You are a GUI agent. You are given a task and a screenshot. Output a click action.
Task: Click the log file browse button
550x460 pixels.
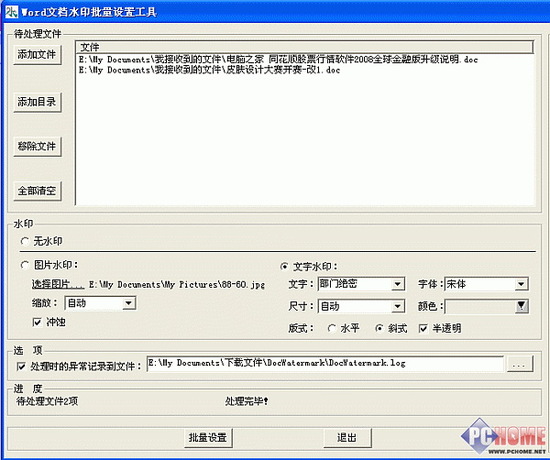(x=519, y=364)
